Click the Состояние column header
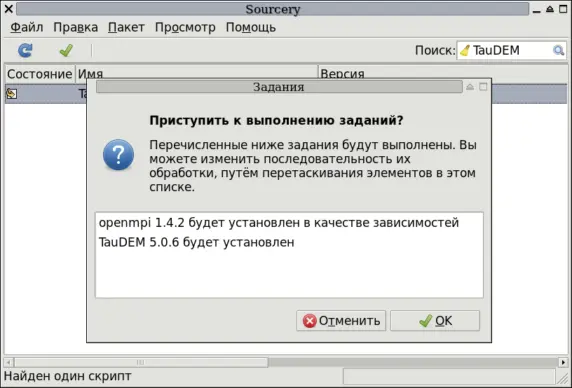The height and width of the screenshot is (388, 572). (39, 74)
